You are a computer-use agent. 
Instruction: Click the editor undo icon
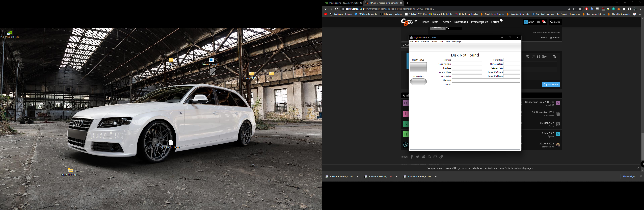[528, 57]
